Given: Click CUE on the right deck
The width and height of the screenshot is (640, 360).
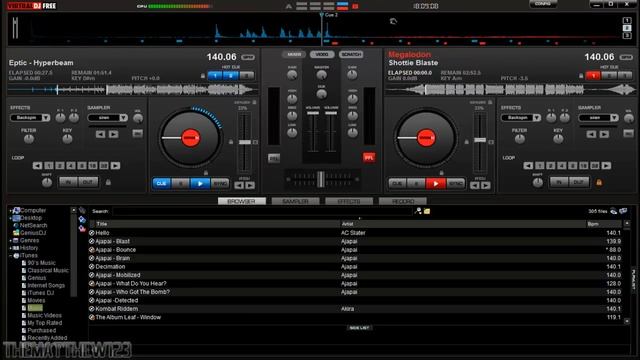Looking at the screenshot, I should (x=397, y=184).
